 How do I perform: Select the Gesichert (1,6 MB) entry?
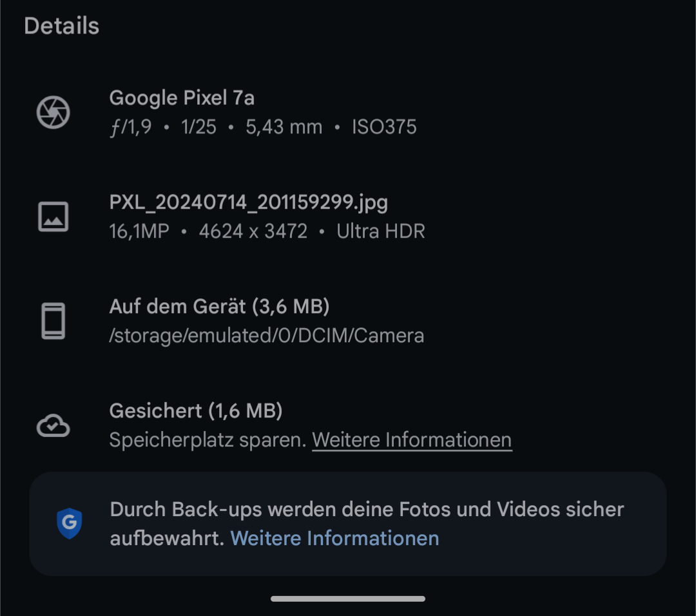click(196, 410)
